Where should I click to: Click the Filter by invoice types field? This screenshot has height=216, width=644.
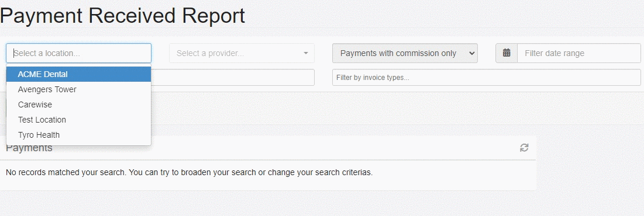[x=486, y=78]
